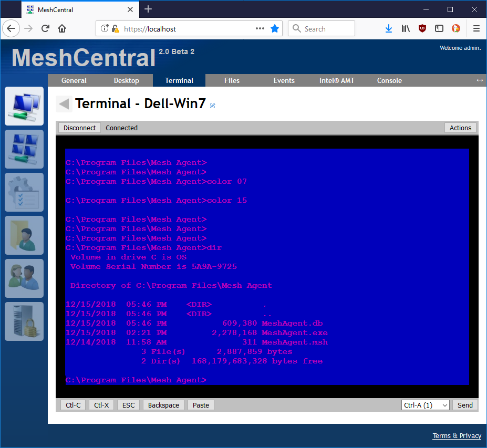Click the insecure connection lock warning icon
487x448 pixels.
point(115,28)
